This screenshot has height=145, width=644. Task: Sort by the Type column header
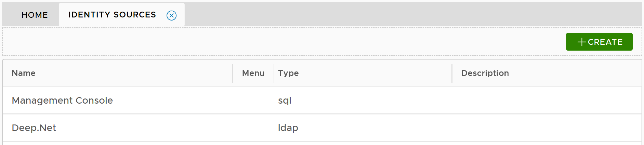pos(288,73)
